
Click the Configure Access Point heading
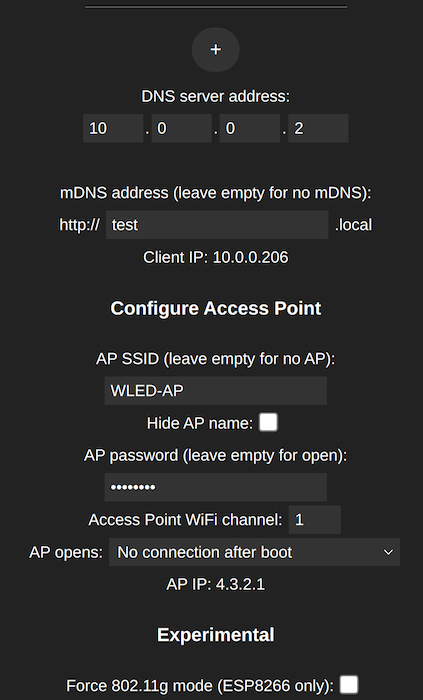[x=216, y=308]
